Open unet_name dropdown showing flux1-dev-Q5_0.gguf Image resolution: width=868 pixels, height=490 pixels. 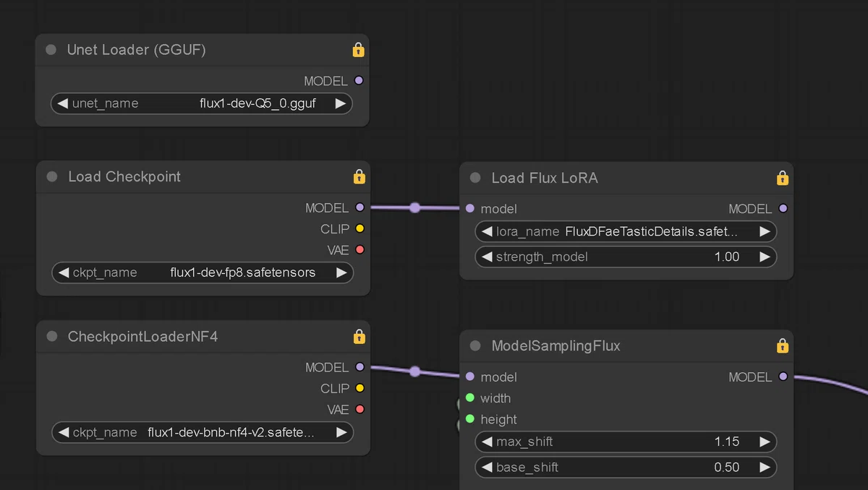(202, 103)
